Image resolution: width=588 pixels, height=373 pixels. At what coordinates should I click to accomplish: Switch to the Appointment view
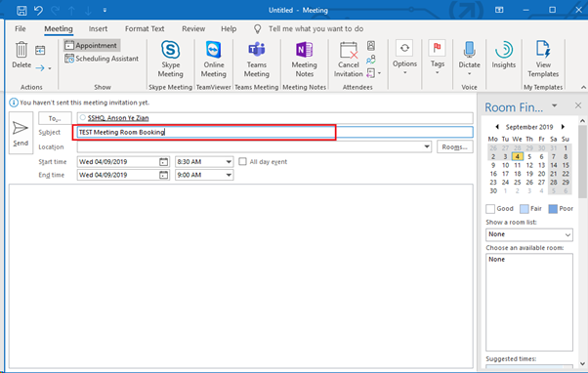point(92,45)
